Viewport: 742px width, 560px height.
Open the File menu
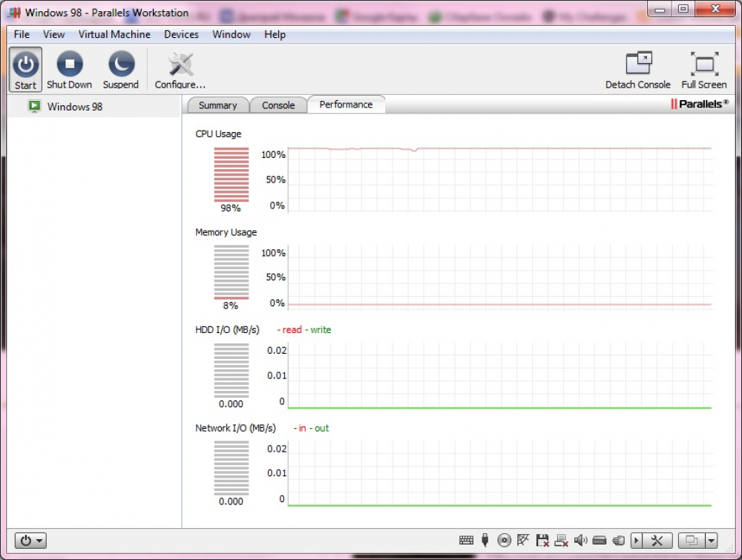[22, 35]
